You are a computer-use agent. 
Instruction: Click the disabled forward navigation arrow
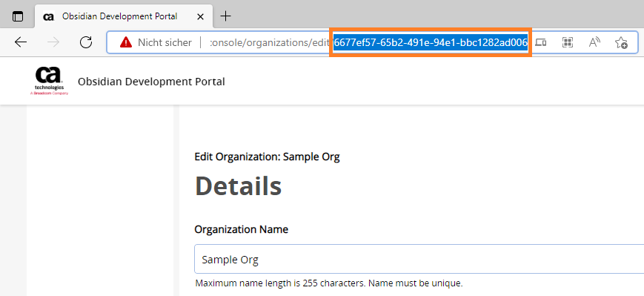(53, 42)
